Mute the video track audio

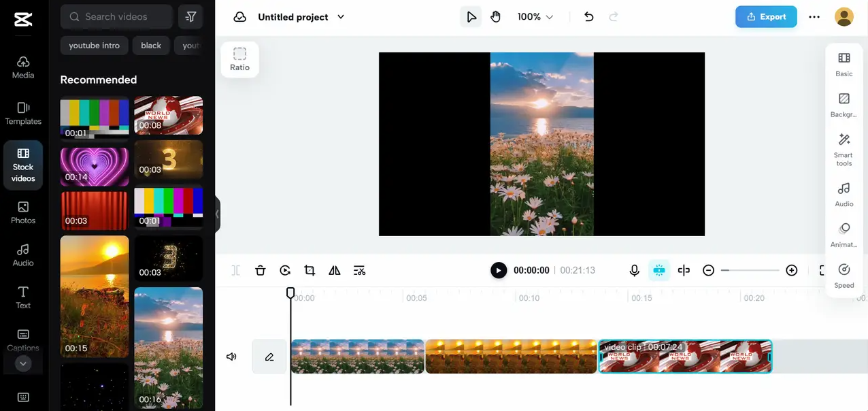pyautogui.click(x=231, y=356)
